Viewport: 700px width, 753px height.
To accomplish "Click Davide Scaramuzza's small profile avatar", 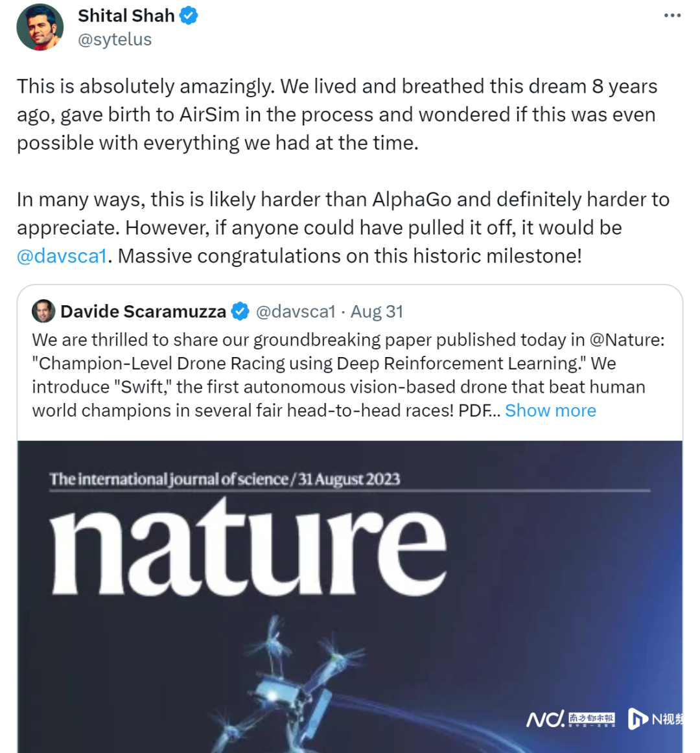I will (x=43, y=312).
